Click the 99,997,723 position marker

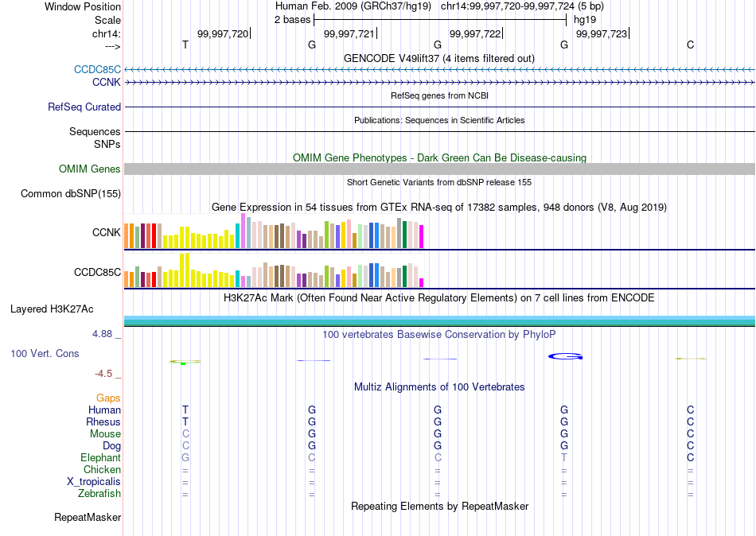pos(602,33)
